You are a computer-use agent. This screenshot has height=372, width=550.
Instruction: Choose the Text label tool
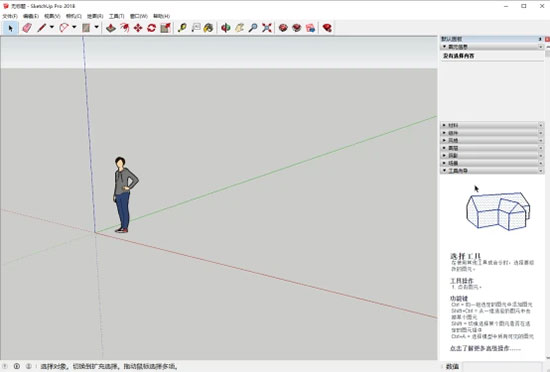pyautogui.click(x=196, y=28)
